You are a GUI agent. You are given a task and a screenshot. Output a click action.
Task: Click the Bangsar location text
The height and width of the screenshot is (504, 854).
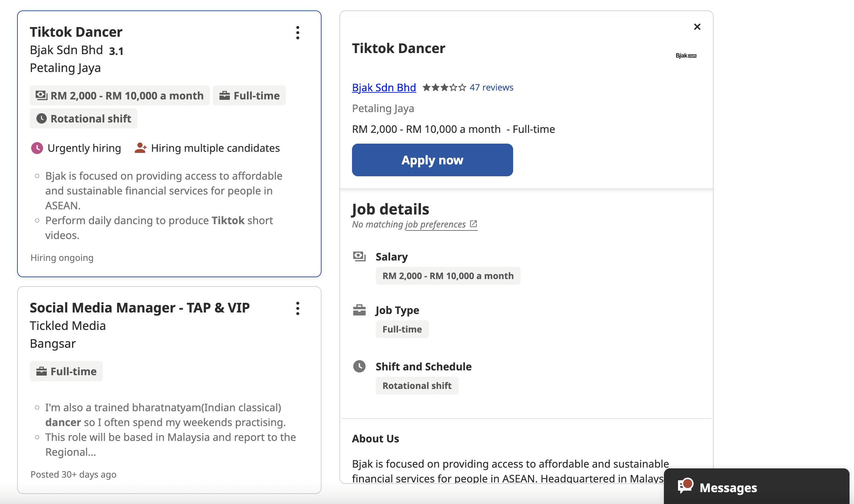click(x=53, y=344)
